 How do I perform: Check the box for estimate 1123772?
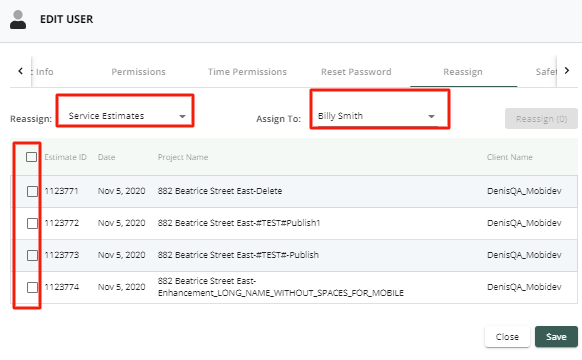(x=32, y=223)
